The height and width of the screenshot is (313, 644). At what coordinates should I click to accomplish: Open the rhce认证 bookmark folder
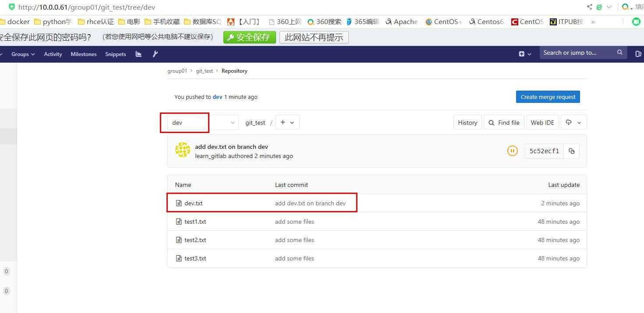96,21
